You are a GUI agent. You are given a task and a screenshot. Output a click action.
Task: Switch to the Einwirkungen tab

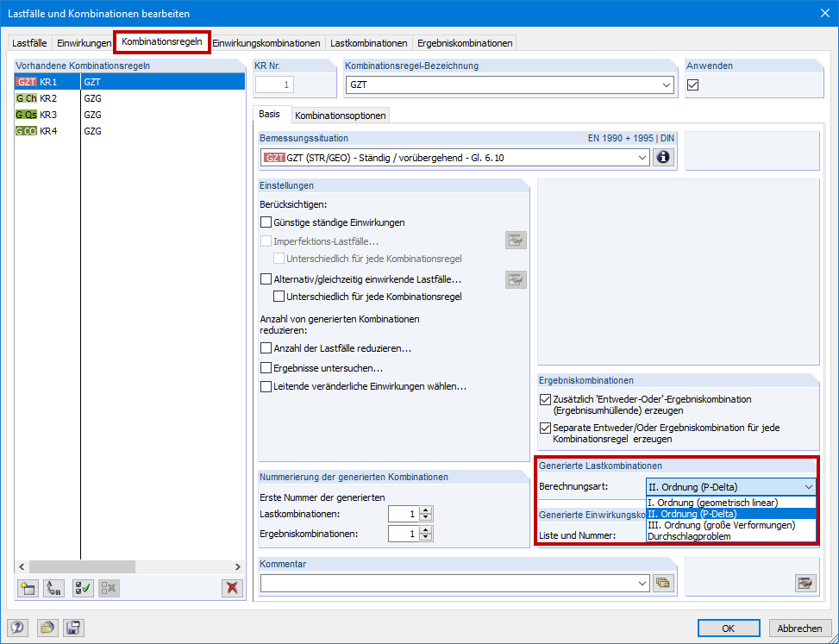pyautogui.click(x=84, y=43)
